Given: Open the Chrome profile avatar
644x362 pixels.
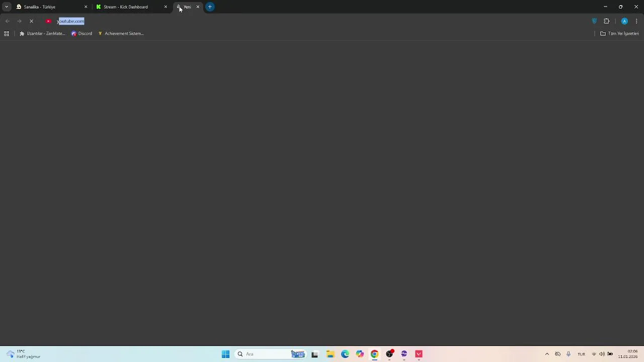Looking at the screenshot, I should 624,21.
